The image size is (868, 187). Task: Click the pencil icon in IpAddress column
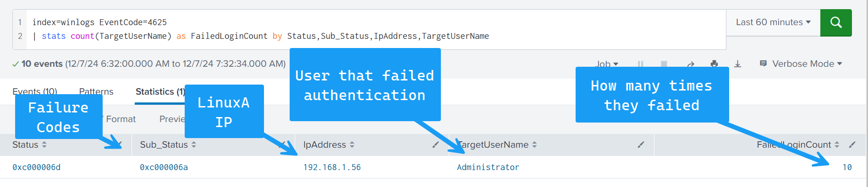pyautogui.click(x=435, y=144)
